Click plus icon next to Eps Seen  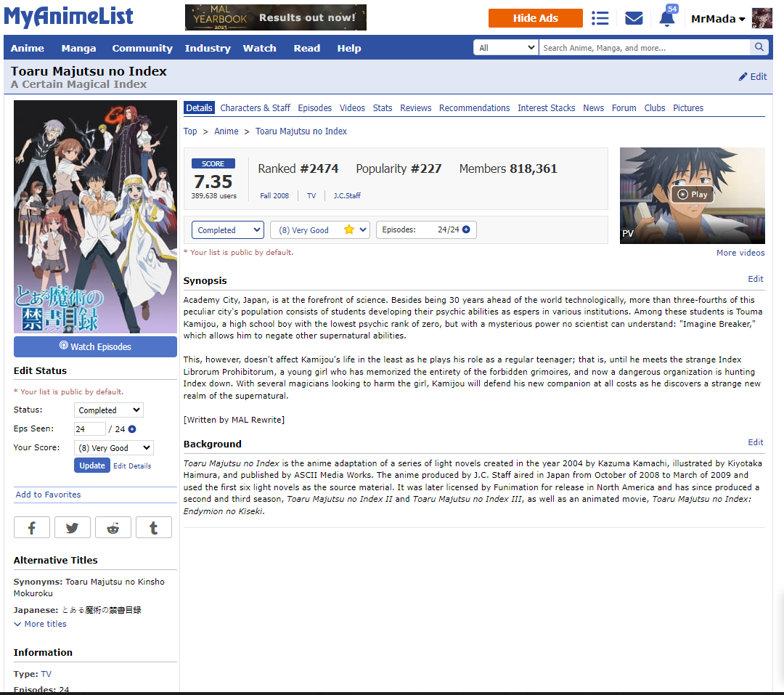(132, 429)
